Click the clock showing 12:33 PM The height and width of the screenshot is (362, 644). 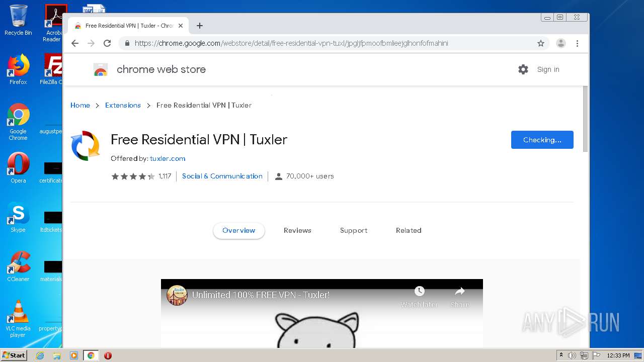[x=618, y=355]
